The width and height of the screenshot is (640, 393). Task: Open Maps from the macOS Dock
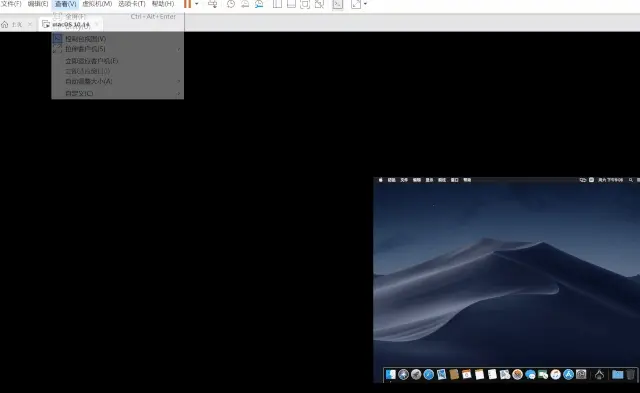pos(505,374)
